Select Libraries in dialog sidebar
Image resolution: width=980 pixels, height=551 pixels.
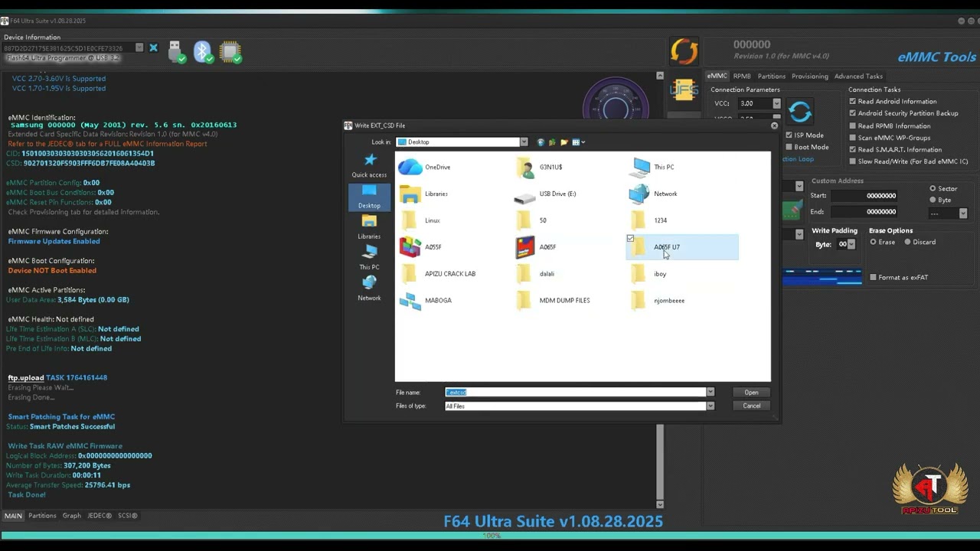pos(369,227)
